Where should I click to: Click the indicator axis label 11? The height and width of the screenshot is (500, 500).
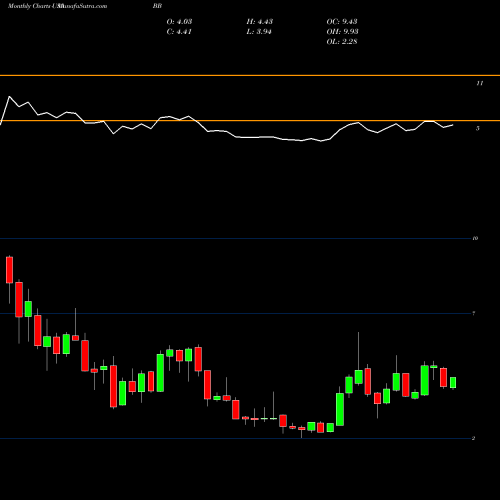pyautogui.click(x=479, y=83)
